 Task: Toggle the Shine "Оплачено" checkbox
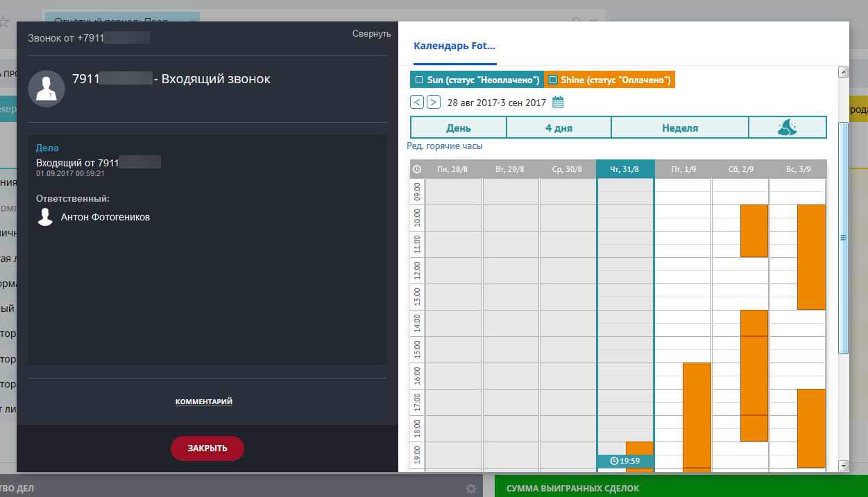(553, 80)
